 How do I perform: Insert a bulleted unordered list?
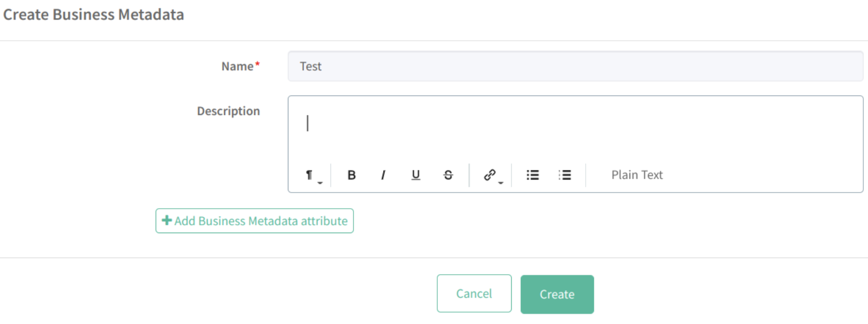(532, 175)
